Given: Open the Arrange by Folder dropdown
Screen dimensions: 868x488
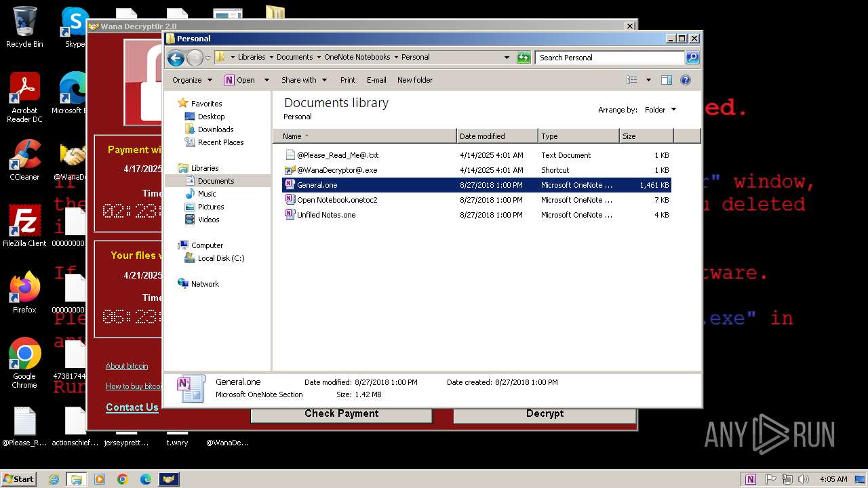Looking at the screenshot, I should (x=660, y=110).
